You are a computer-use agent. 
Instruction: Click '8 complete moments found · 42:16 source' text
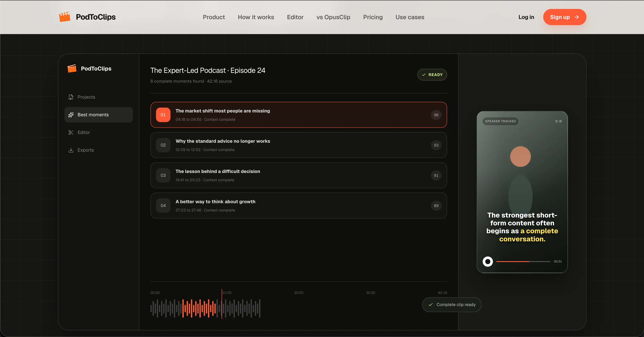click(x=191, y=81)
